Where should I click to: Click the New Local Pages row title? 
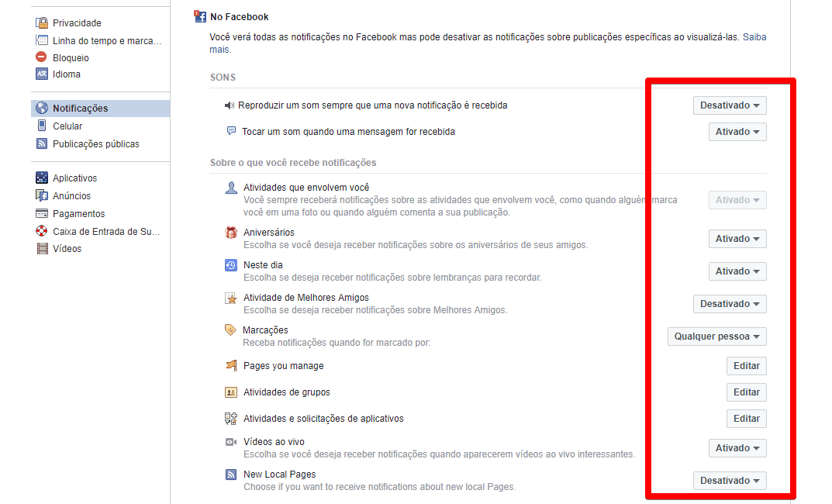tap(279, 475)
